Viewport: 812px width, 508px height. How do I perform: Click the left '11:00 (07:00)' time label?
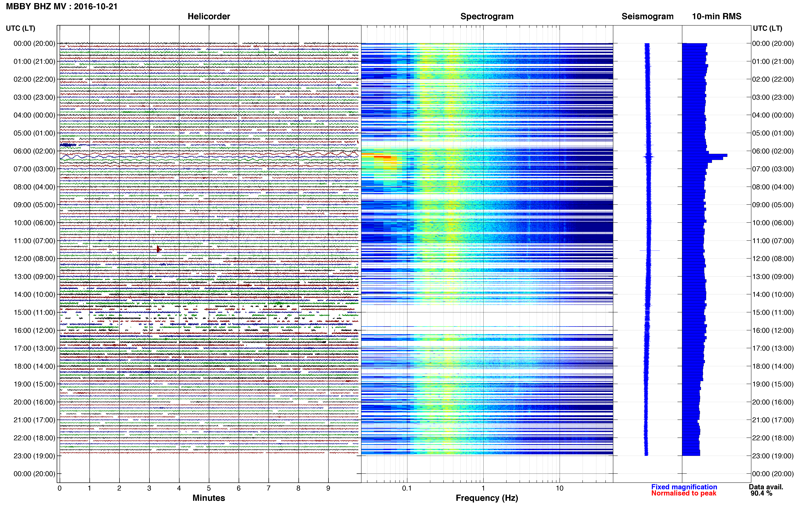click(x=34, y=241)
